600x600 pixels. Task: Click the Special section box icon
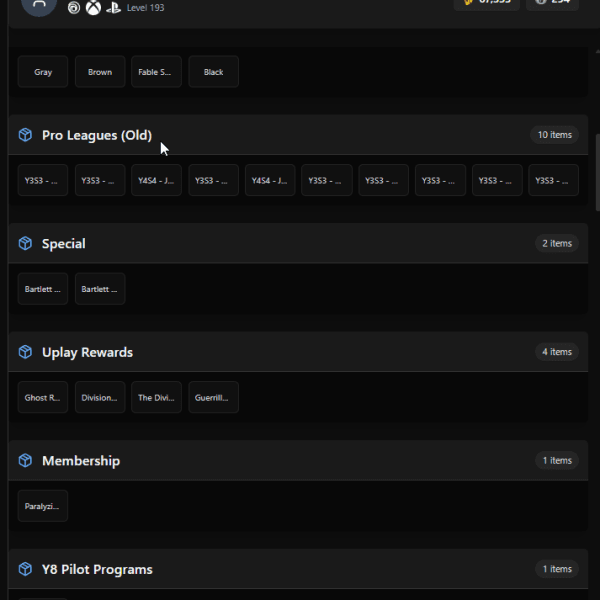tap(25, 243)
